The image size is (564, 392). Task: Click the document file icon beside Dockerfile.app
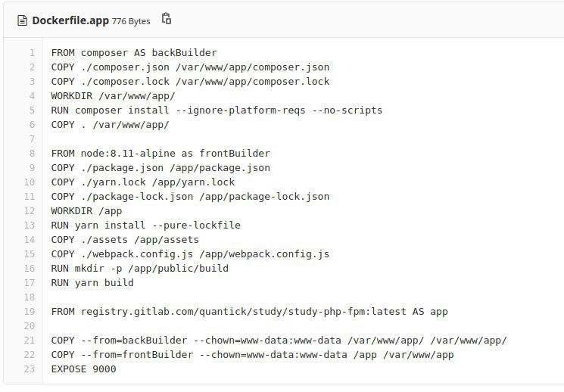(22, 21)
